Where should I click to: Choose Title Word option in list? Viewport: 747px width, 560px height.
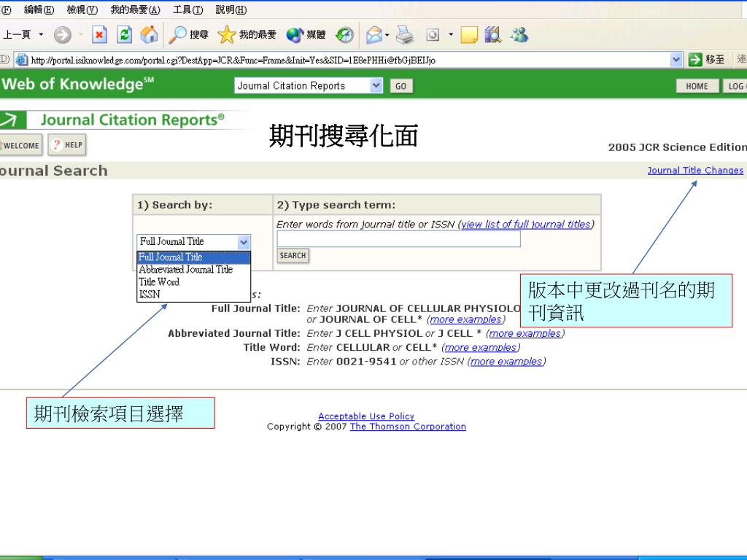[x=193, y=282]
